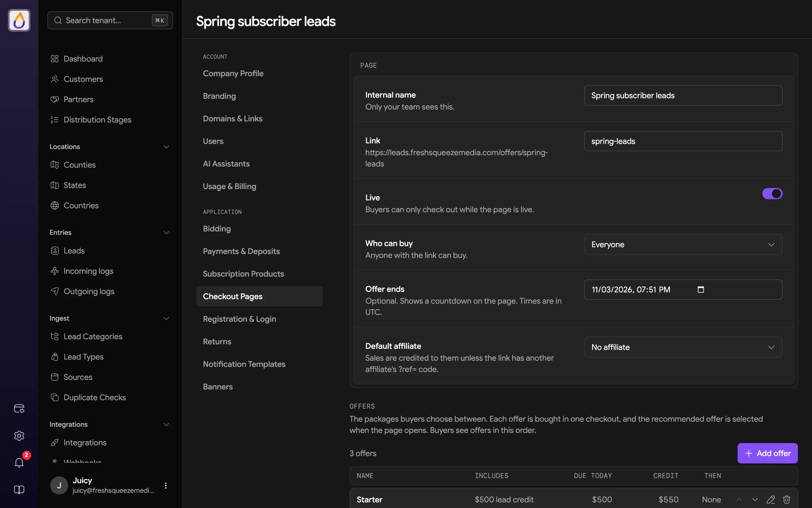Screen dimensions: 812x508
Task: Open Counties under Locations
Action: point(110,165)
